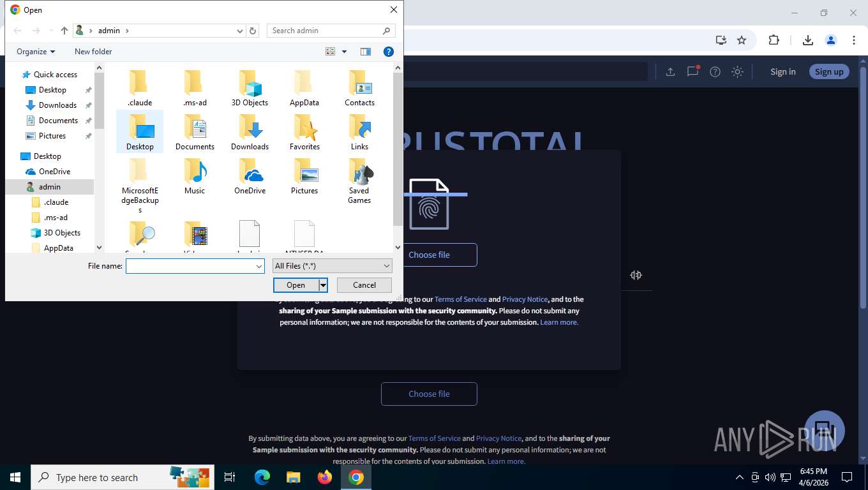Select the Saved Games folder icon

coord(359,171)
